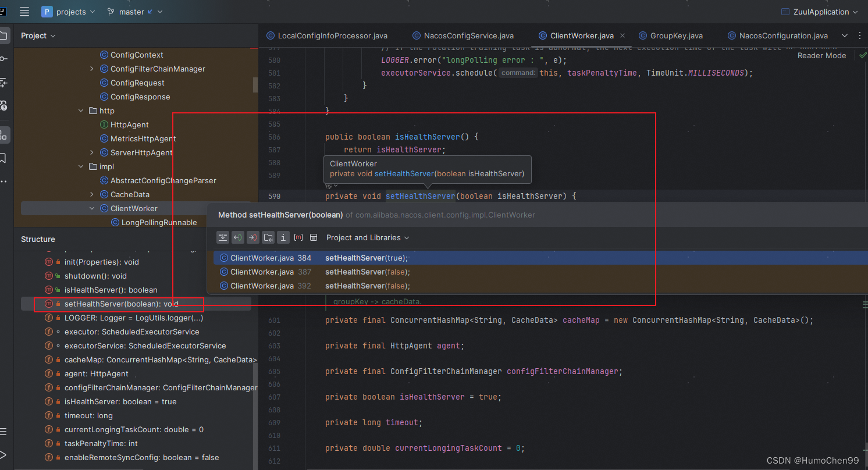Select isHealthServer(): boolean in Structure
The width and height of the screenshot is (868, 470).
(x=111, y=290)
